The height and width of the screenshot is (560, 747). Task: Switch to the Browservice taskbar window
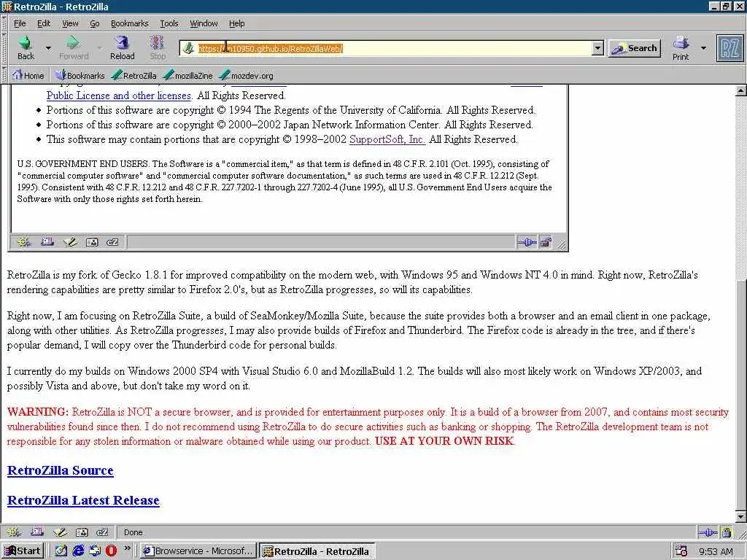point(198,551)
